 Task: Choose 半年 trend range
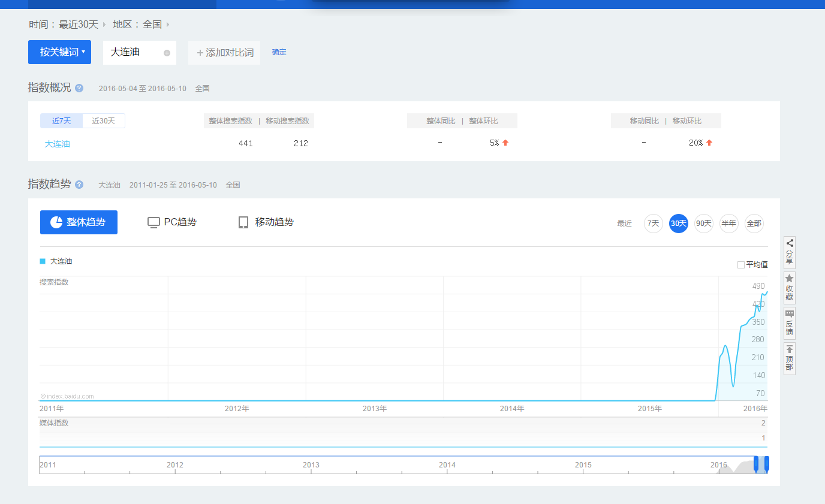(729, 224)
